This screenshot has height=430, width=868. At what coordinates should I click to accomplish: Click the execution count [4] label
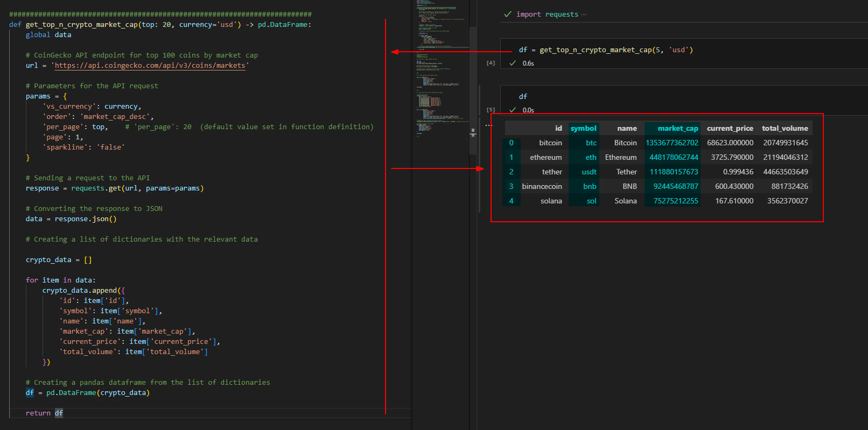click(491, 63)
